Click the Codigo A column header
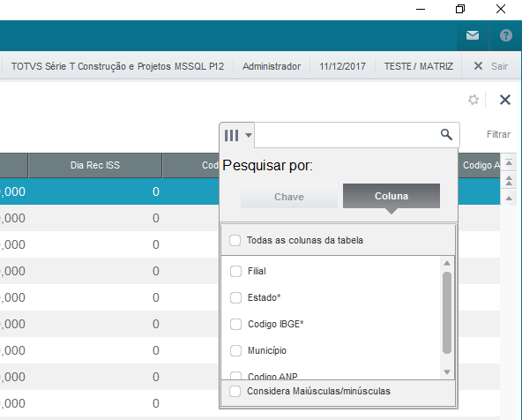Viewport: 522px width, 420px height. 480,165
